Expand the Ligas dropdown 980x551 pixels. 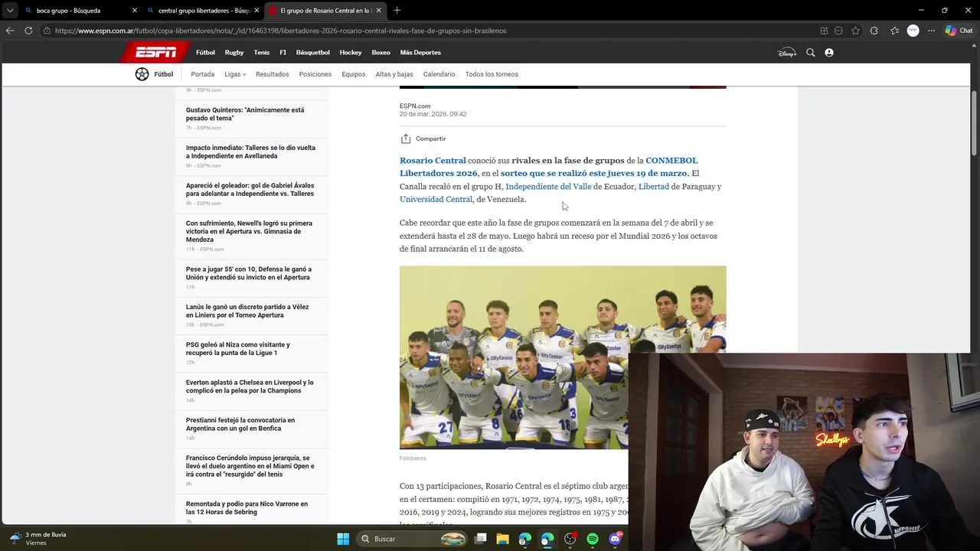[x=235, y=74]
